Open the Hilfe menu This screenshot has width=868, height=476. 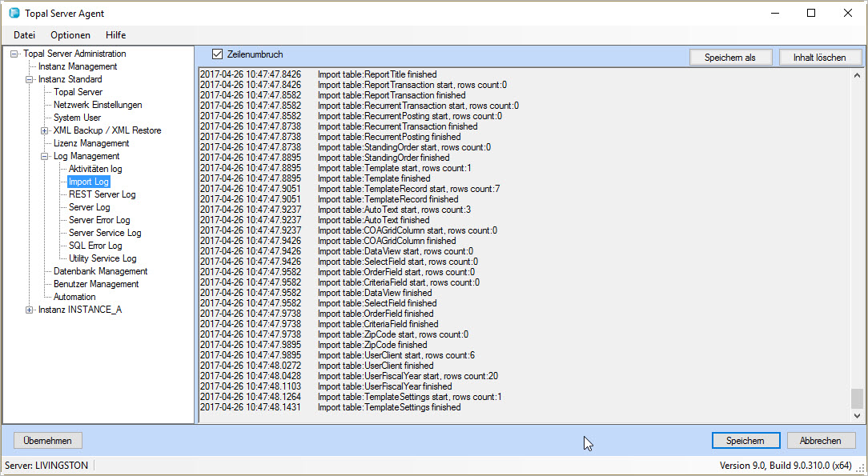116,35
